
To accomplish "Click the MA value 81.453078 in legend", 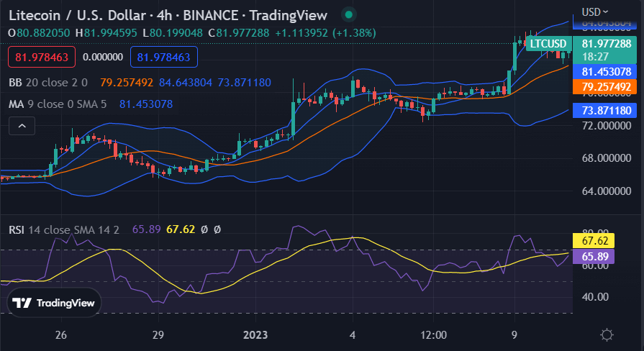I will coord(146,104).
